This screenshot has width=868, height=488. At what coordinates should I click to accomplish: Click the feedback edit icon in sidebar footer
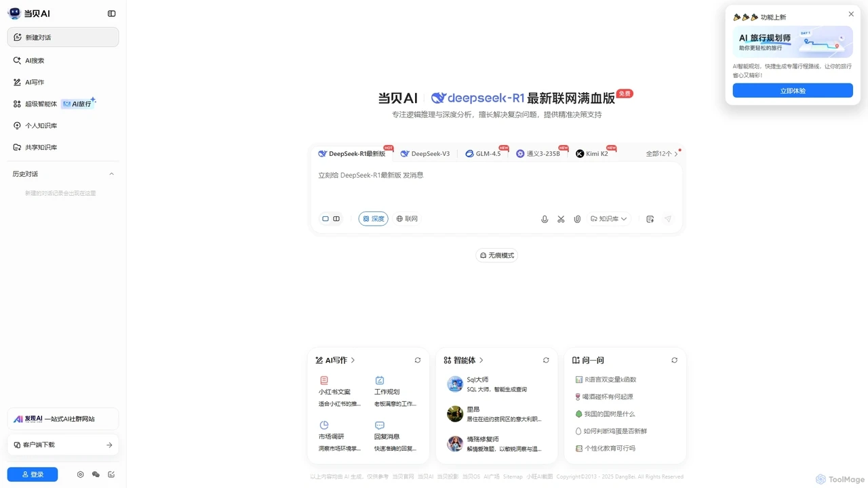(111, 474)
